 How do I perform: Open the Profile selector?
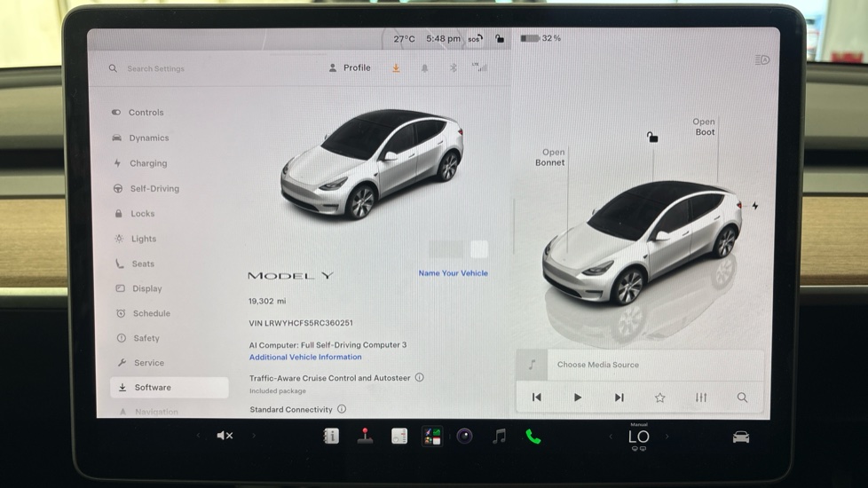pyautogui.click(x=350, y=68)
